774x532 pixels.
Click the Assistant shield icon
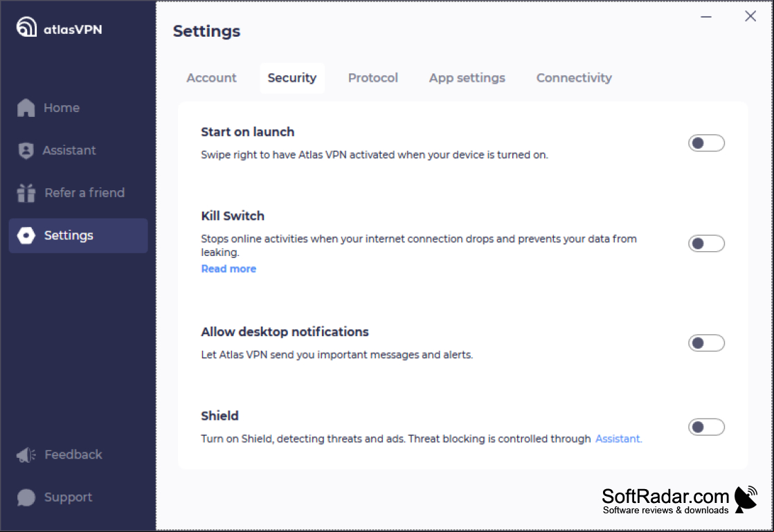tap(26, 150)
